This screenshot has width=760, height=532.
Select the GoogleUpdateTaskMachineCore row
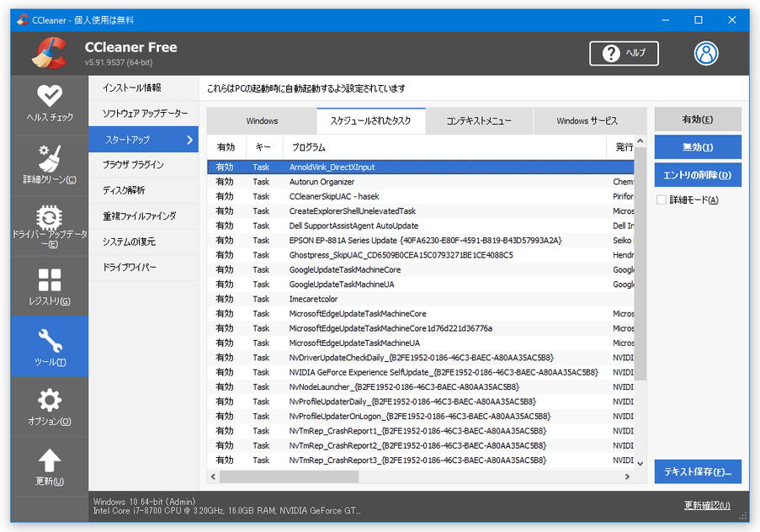pos(421,269)
